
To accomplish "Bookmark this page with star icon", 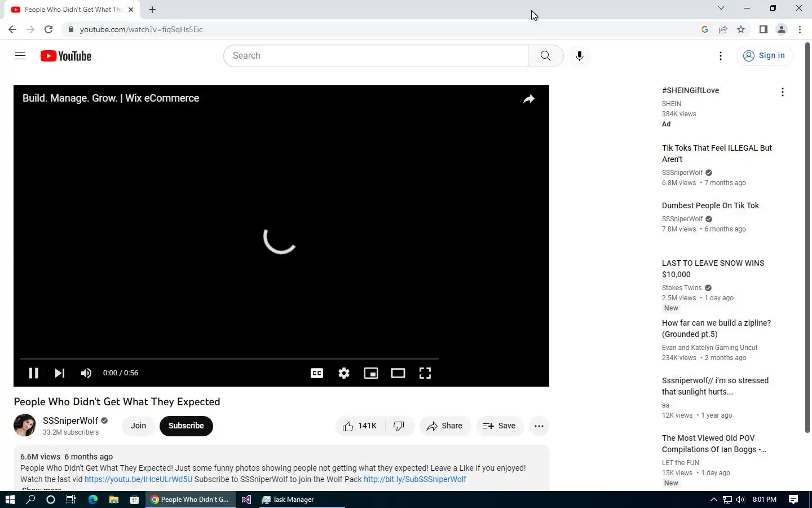I will click(741, 29).
